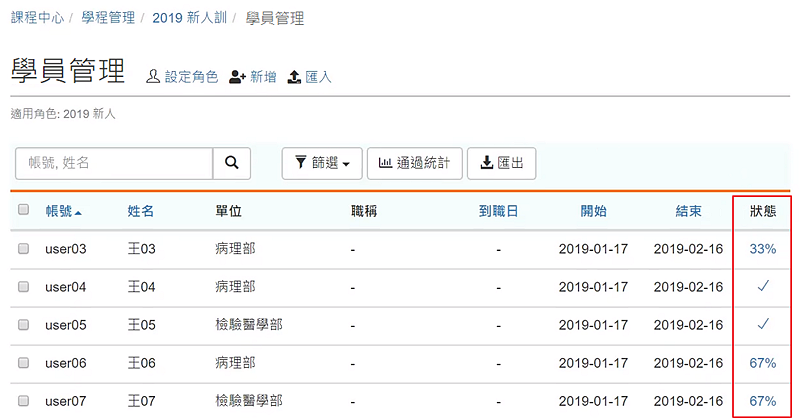This screenshot has width=800, height=418.
Task: Click the magnifying glass search icon
Action: coord(231,163)
